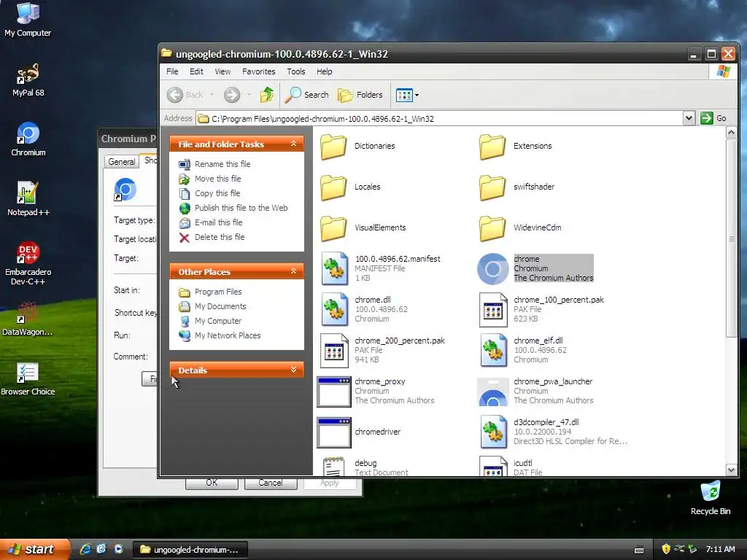Select the My Computer desktop icon
The image size is (747, 560).
coord(28,20)
